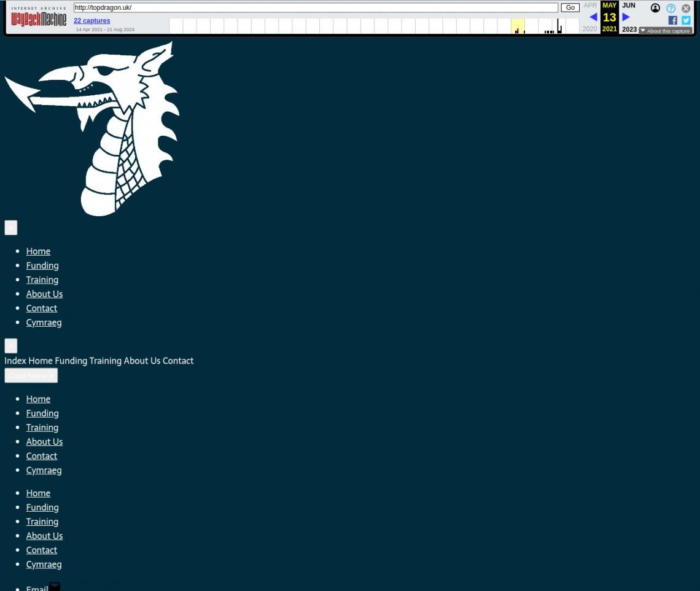The image size is (700, 591).
Task: Open the Wayback user account icon
Action: pyautogui.click(x=655, y=8)
